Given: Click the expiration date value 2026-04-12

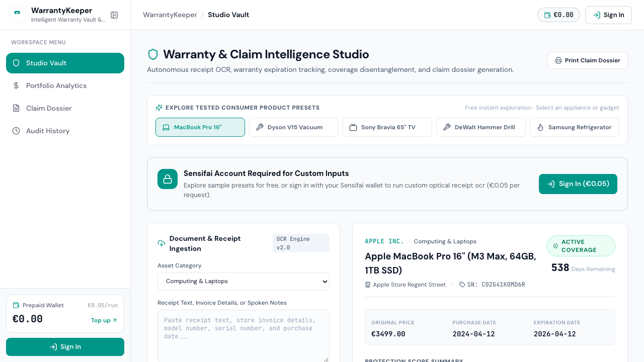Looking at the screenshot, I should 555,334.
